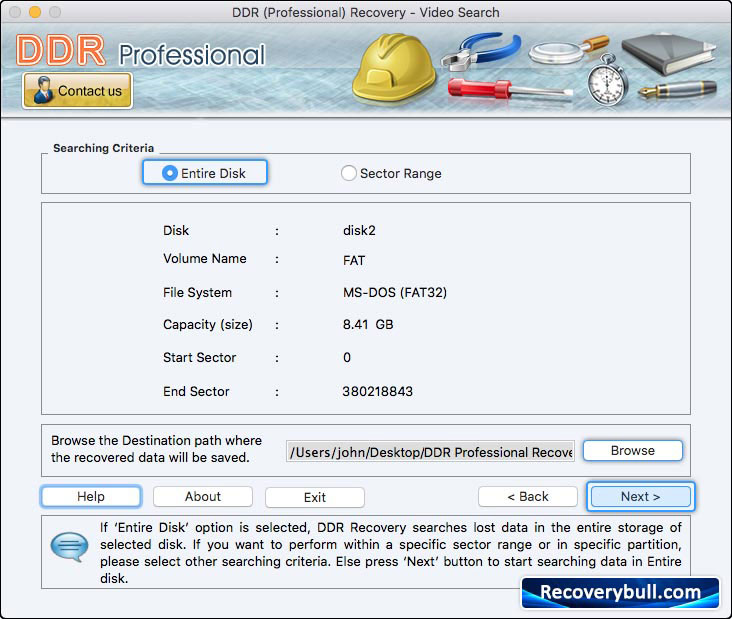Click the End Sector value 380218843
732x619 pixels.
[x=377, y=391]
